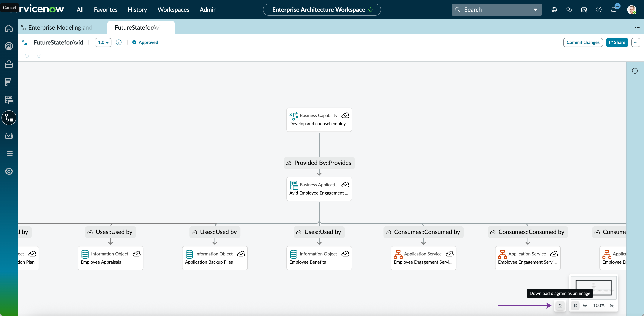This screenshot has height=316, width=644.
Task: Click the undo arrow in toolbar
Action: pyautogui.click(x=27, y=56)
